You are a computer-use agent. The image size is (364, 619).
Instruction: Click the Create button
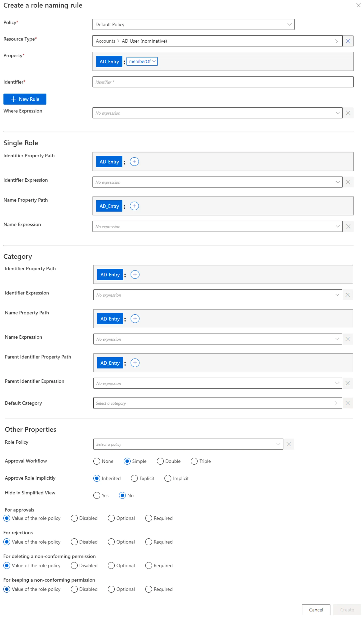pos(347,610)
